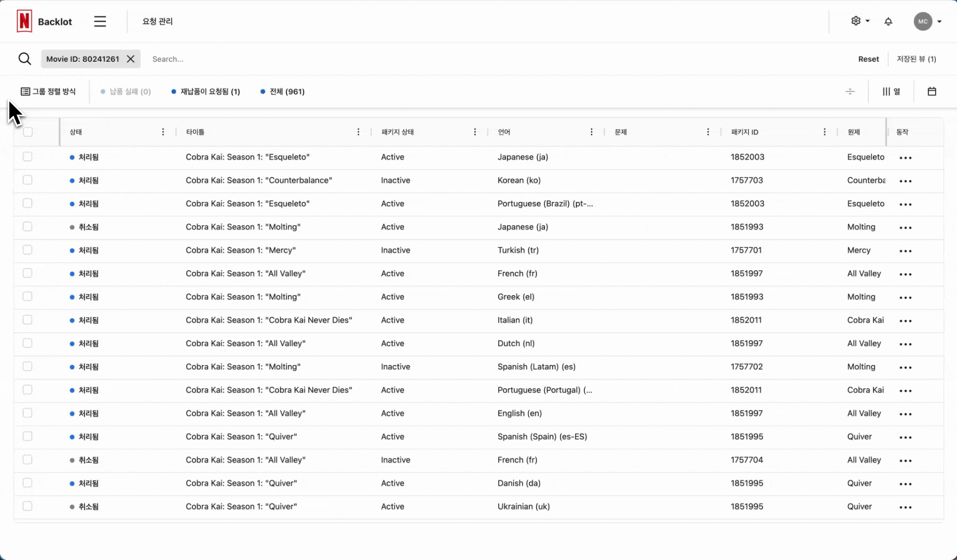Click the search magnifier icon
The width and height of the screenshot is (957, 560).
pos(24,59)
